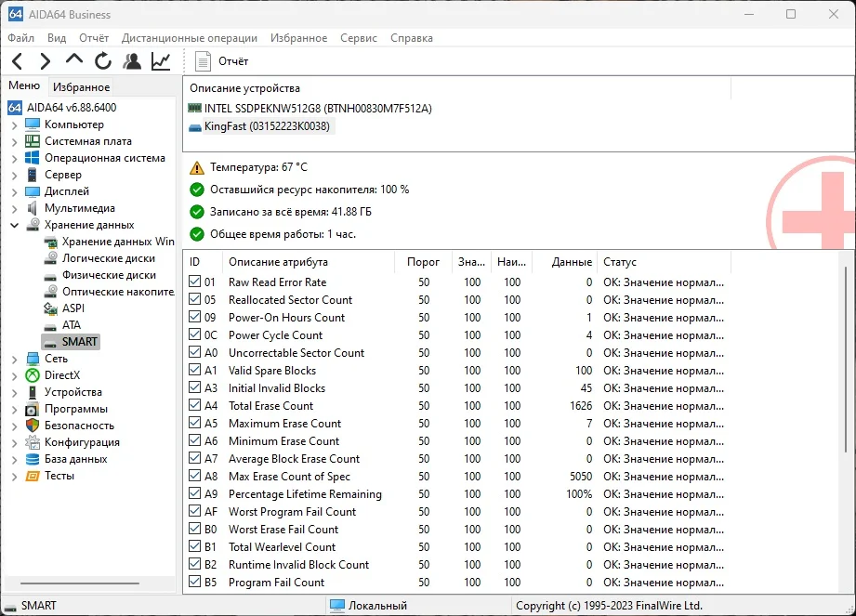Expand the Системная плата node chevron
This screenshot has width=856, height=616.
15,142
